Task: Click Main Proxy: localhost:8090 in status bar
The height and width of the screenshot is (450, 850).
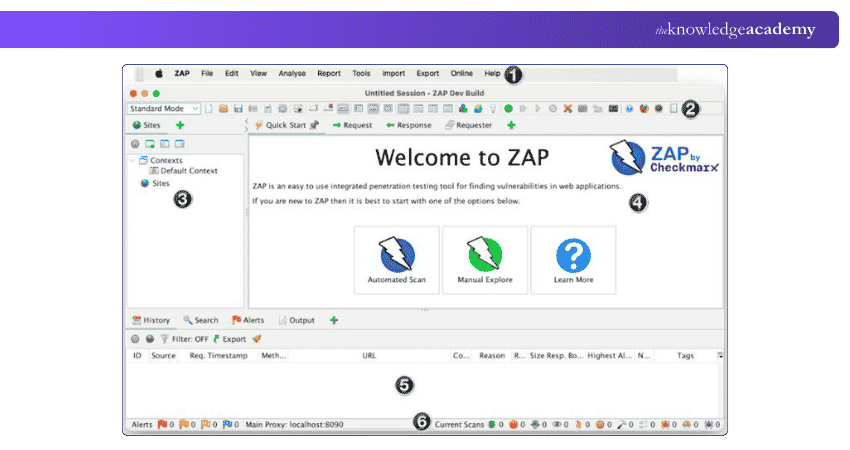Action: pyautogui.click(x=294, y=425)
